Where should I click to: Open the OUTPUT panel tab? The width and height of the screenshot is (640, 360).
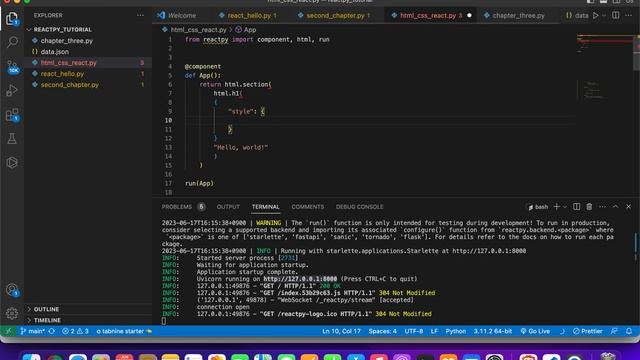(x=228, y=207)
